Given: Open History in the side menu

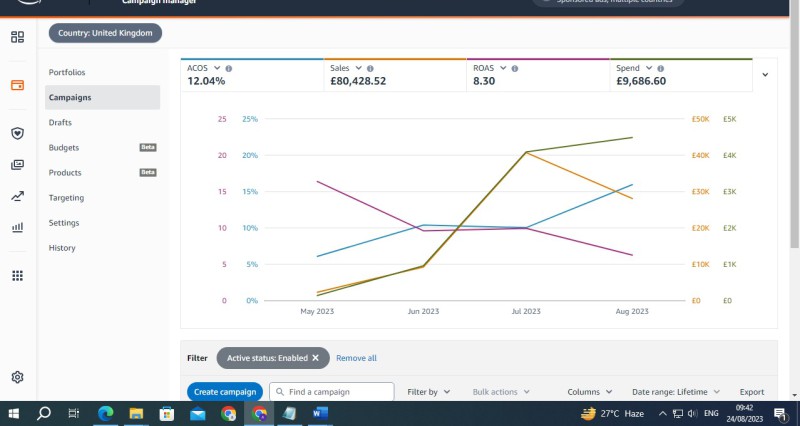Looking at the screenshot, I should click(x=62, y=248).
